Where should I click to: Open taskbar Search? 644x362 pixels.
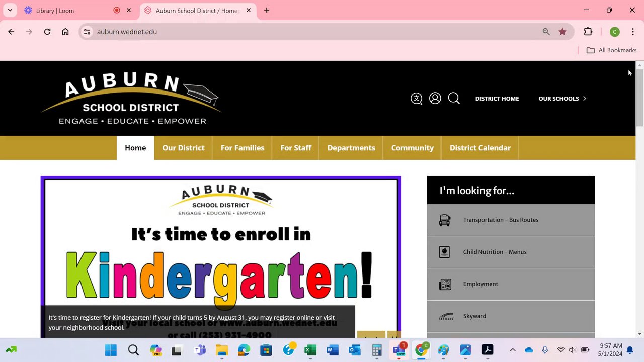[133, 350]
